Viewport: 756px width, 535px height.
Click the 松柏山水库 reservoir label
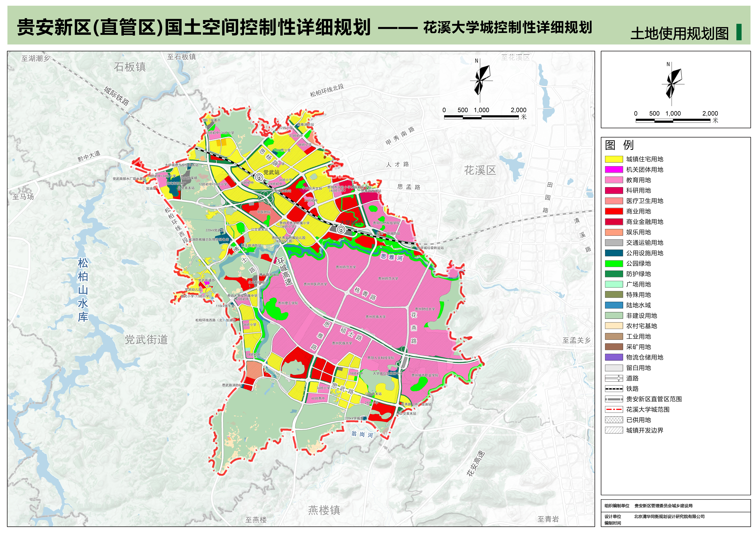[x=83, y=290]
